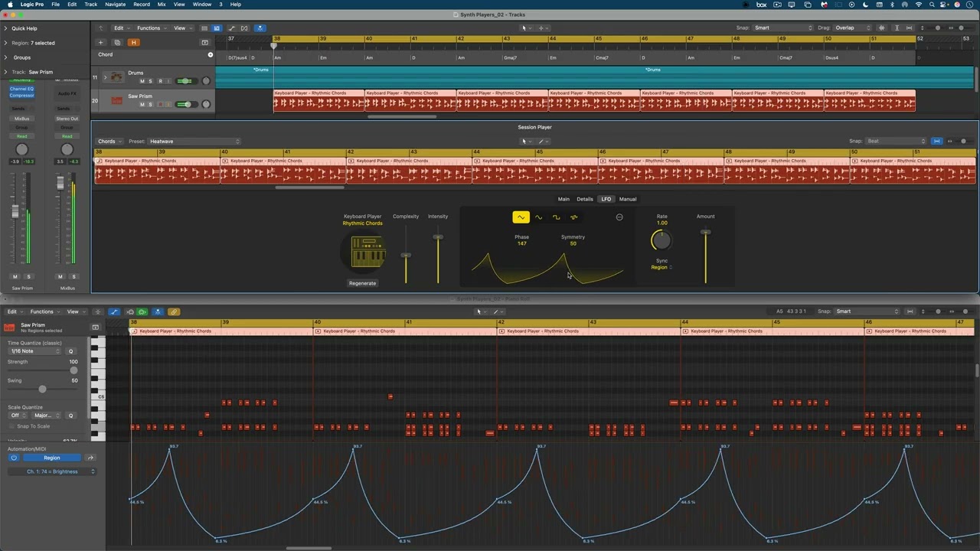980x551 pixels.
Task: Mute the Saw Prism track
Action: (x=142, y=104)
